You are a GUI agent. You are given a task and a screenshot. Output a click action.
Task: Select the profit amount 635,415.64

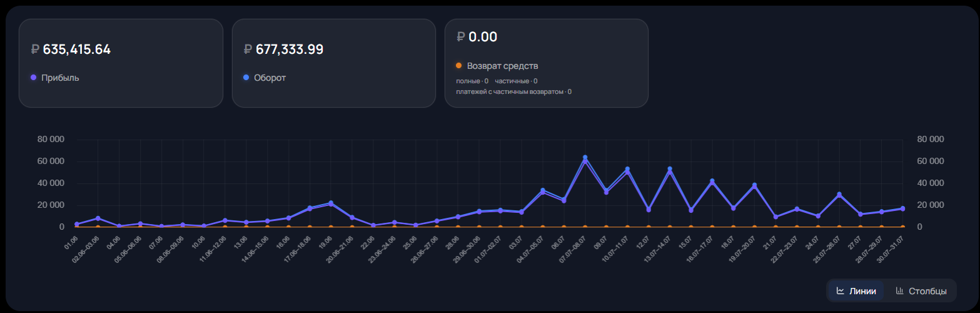pyautogui.click(x=77, y=49)
